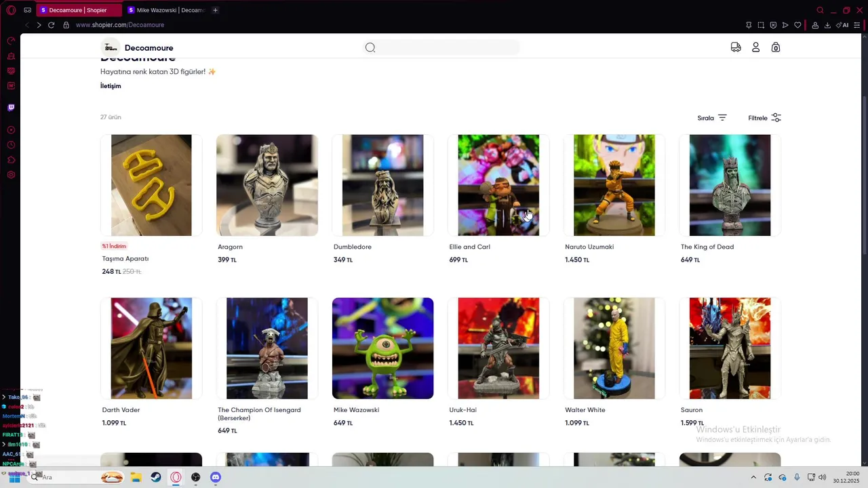This screenshot has width=868, height=488.
Task: Search tabs with the title bar magnifier
Action: (x=820, y=10)
